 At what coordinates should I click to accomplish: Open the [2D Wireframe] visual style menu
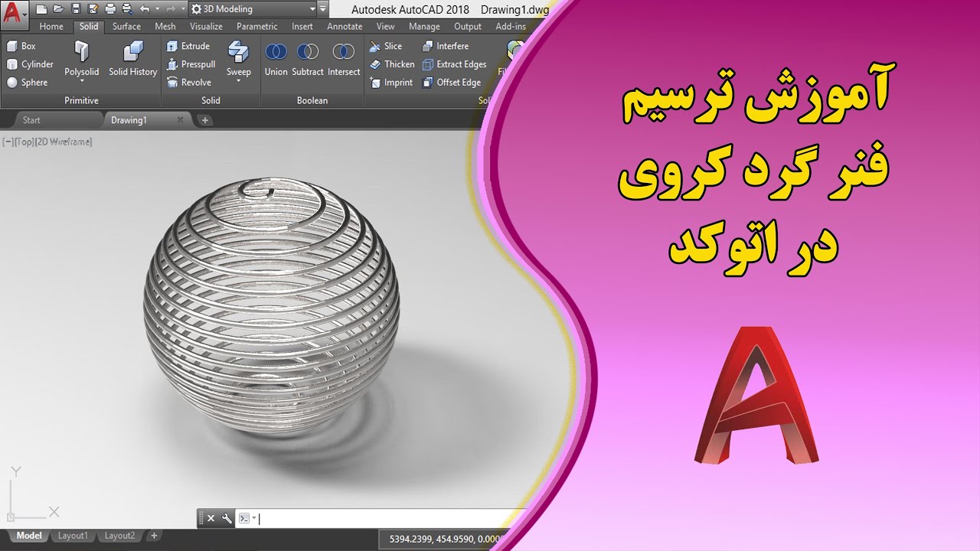tap(64, 142)
